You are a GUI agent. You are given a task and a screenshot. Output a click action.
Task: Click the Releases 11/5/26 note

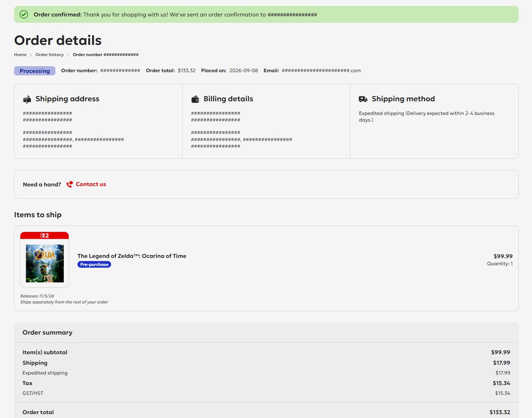37,296
